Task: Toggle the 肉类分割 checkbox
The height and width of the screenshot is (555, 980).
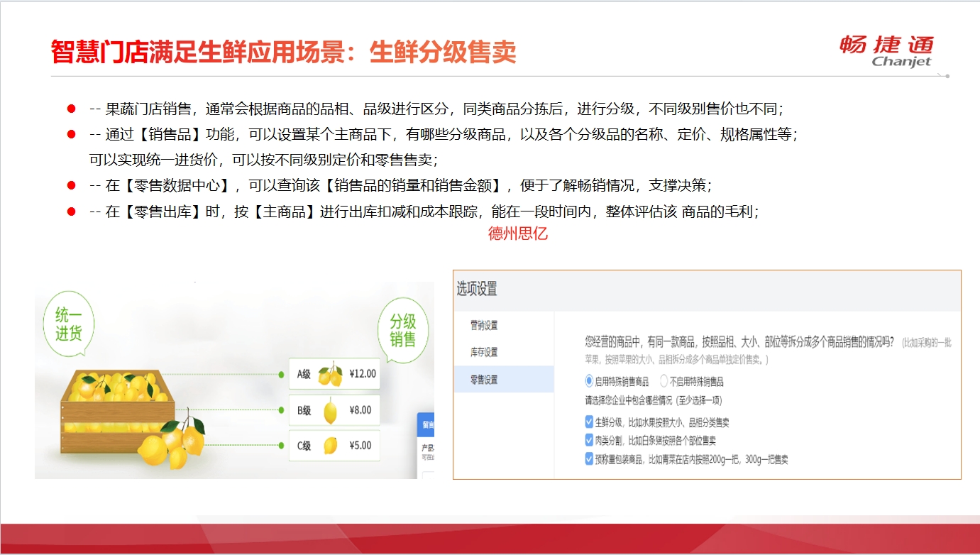Action: tap(589, 440)
